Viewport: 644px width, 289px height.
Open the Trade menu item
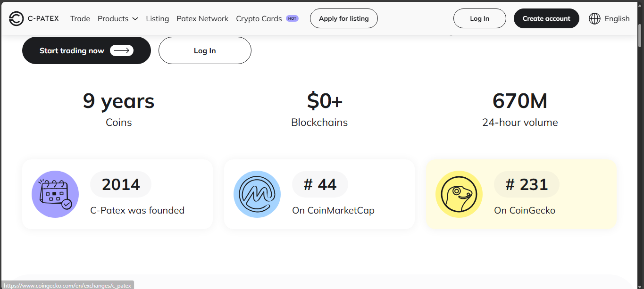[80, 18]
